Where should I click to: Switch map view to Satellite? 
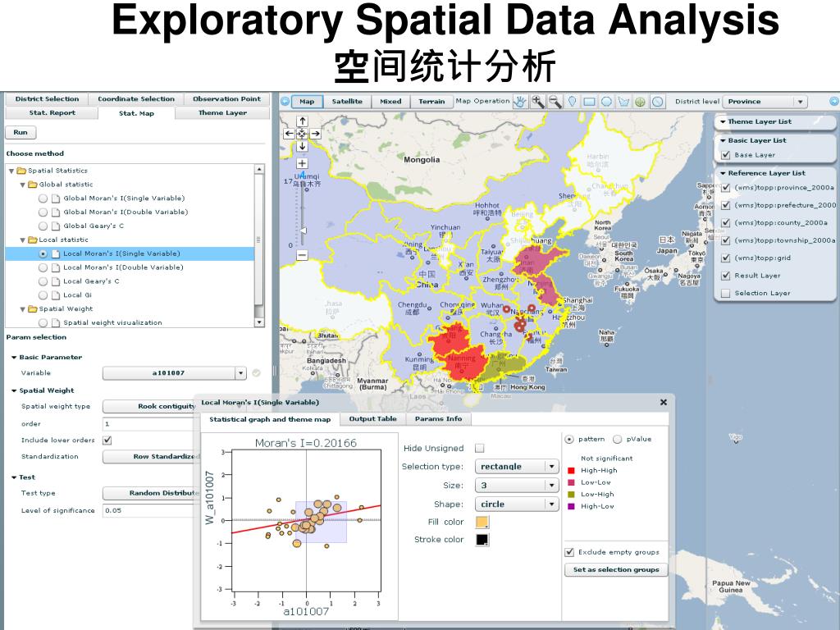pos(347,101)
